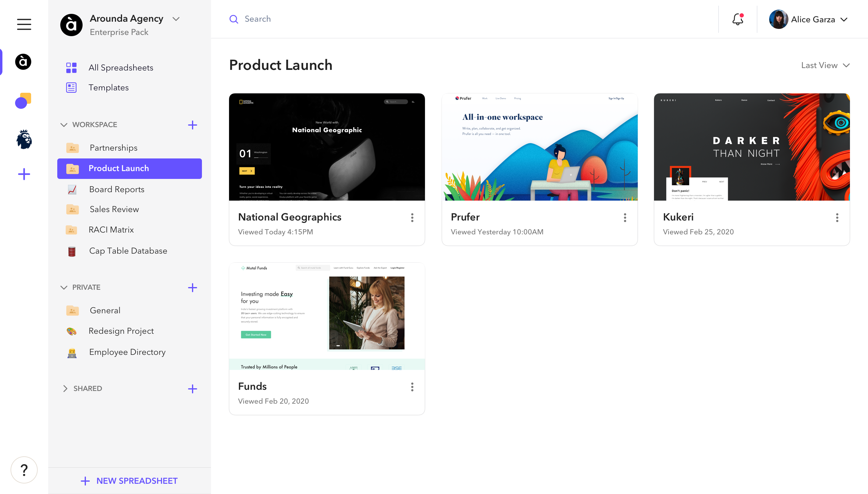Open the National Geographics thumbnail
The image size is (868, 494).
pos(327,147)
